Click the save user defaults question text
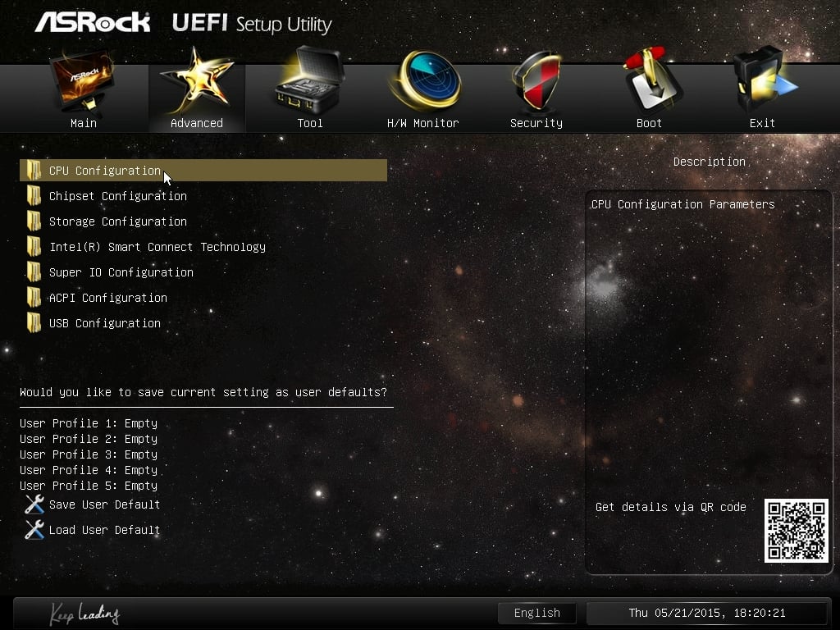 (203, 392)
